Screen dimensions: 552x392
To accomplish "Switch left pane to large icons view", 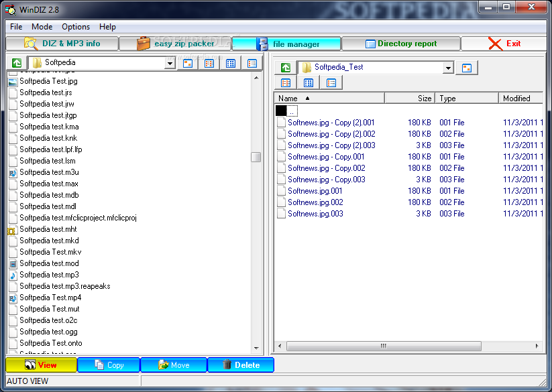I will click(x=188, y=63).
